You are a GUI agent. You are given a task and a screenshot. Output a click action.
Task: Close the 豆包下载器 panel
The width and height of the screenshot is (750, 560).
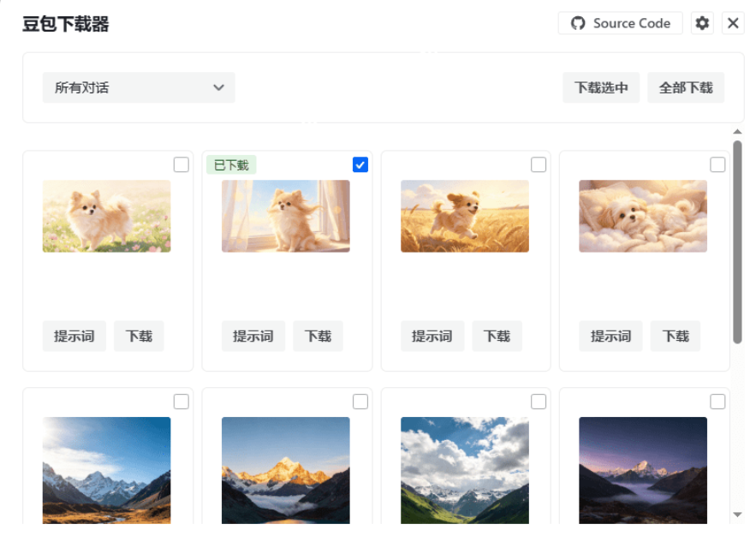click(733, 23)
